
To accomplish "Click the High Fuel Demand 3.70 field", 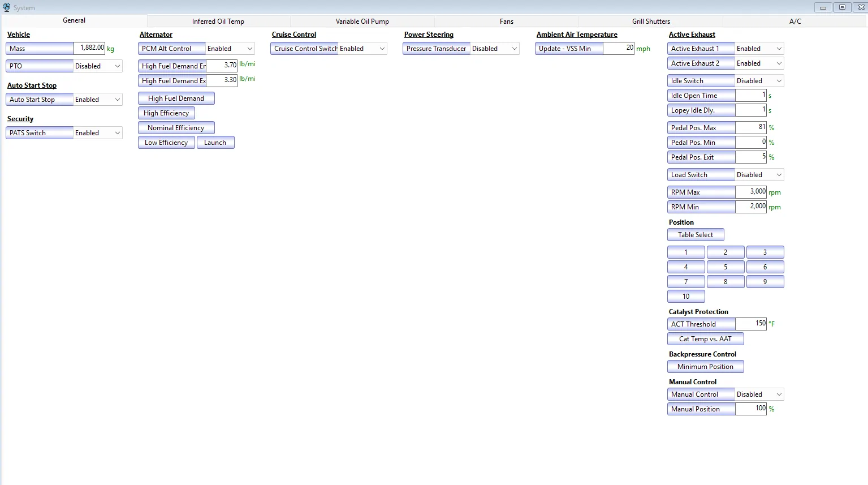I will tap(222, 66).
